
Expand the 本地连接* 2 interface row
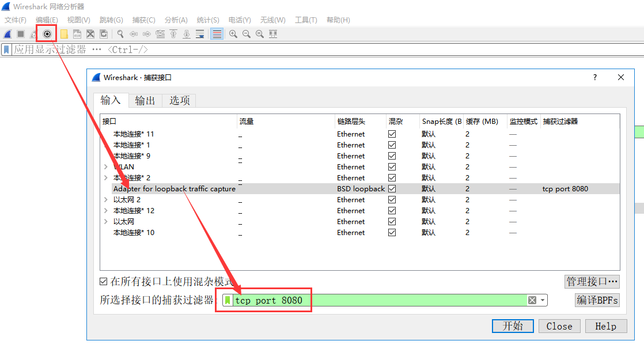pos(106,178)
